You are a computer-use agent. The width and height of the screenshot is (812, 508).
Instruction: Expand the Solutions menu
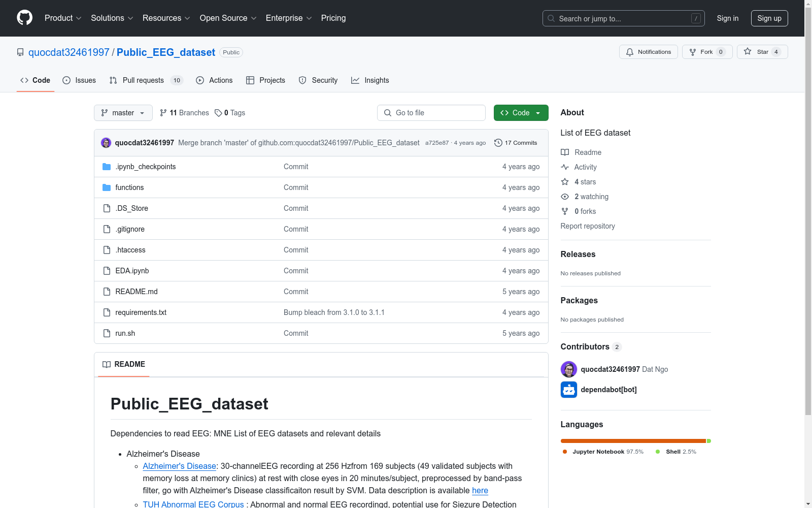click(x=112, y=18)
